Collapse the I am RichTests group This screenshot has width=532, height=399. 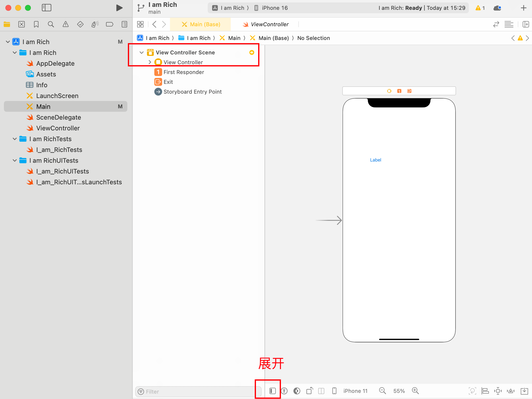click(x=15, y=139)
